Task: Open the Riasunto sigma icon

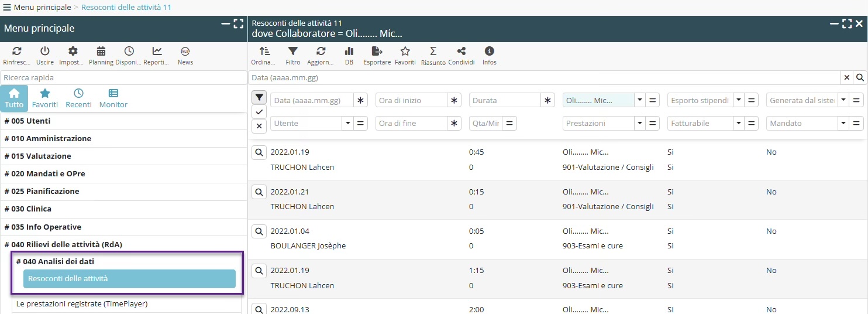Action: click(x=433, y=52)
